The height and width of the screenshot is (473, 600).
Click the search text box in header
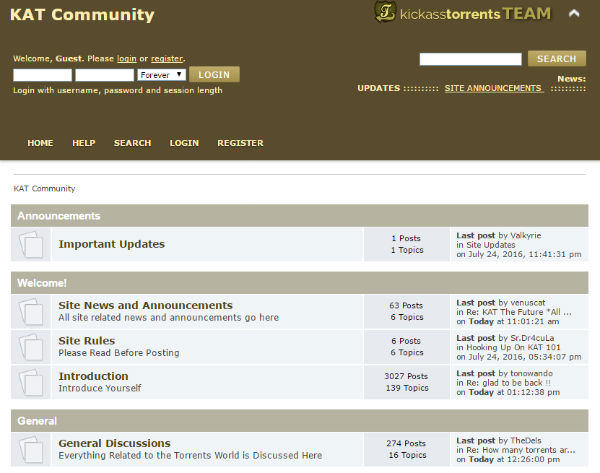pos(470,59)
